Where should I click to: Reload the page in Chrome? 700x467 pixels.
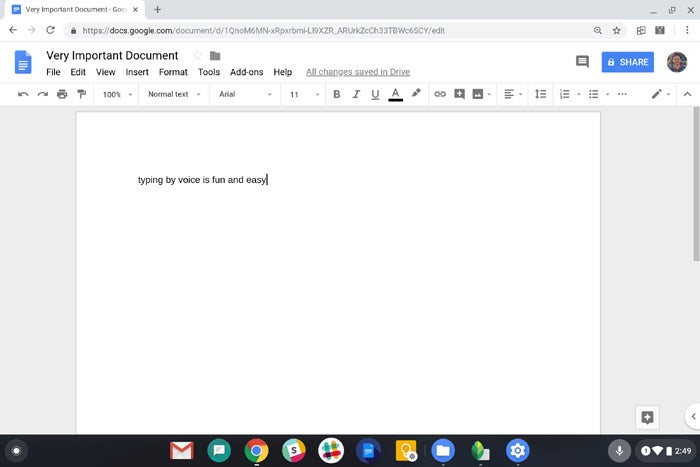point(50,30)
